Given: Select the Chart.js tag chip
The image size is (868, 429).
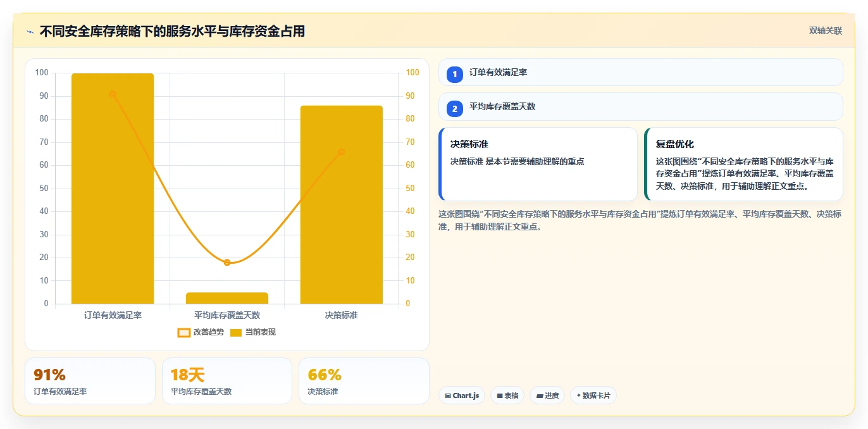Looking at the screenshot, I should 462,395.
